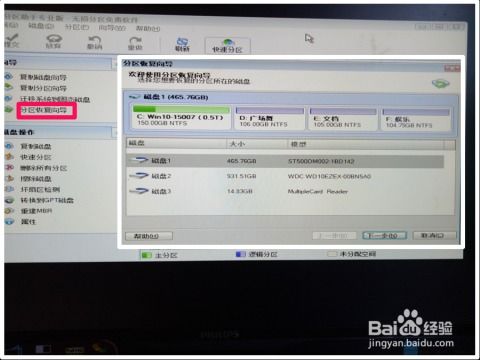Click the 帮助(H) button in the dialog

click(149, 236)
